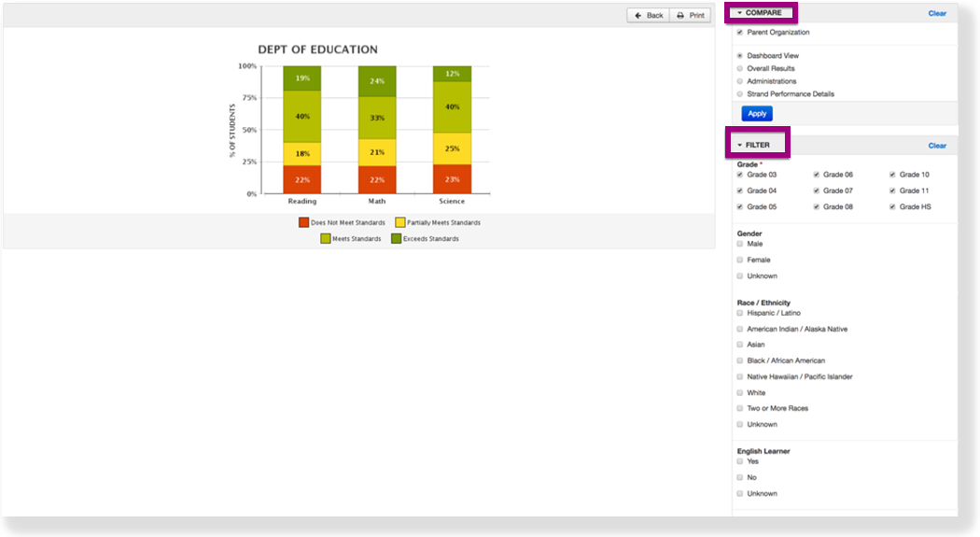Enable the Female gender filter
The image size is (980, 537).
(740, 260)
